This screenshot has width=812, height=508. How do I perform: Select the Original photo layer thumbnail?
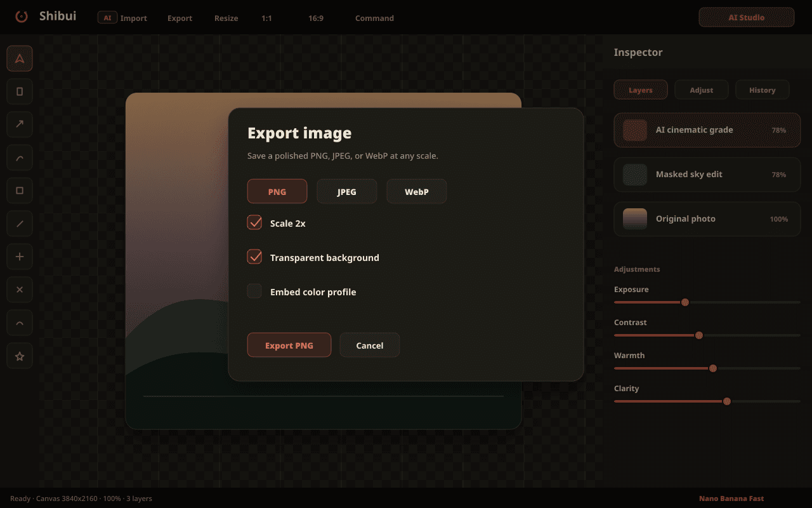(635, 219)
